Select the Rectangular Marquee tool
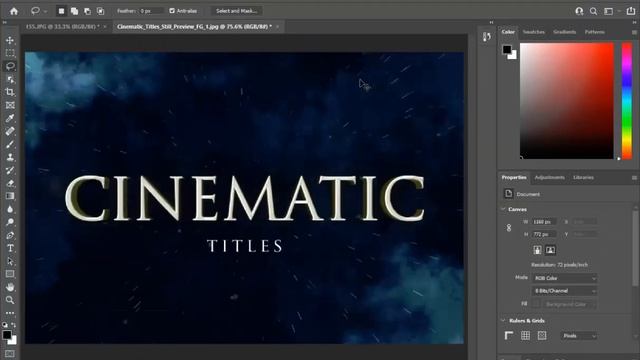This screenshot has width=640, height=360. (10, 53)
